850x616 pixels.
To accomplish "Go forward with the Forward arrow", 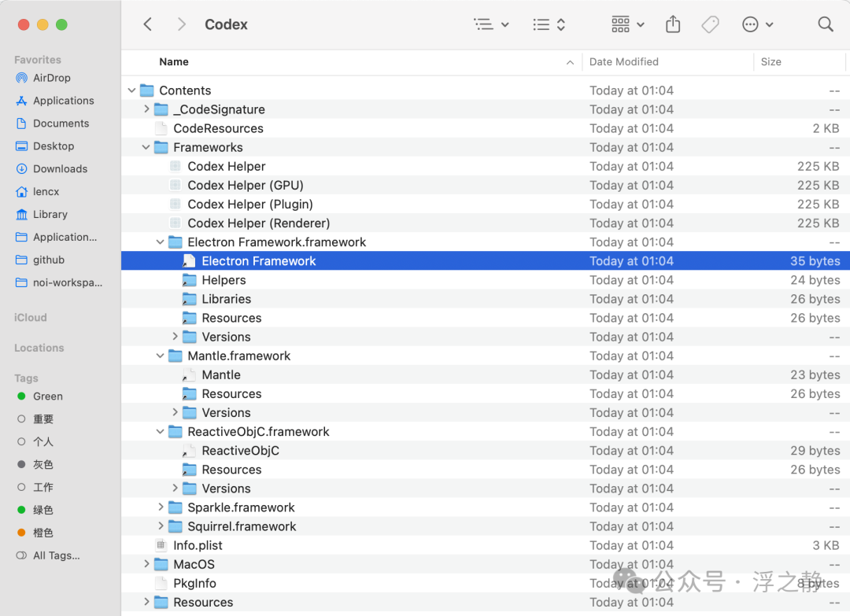I will [182, 24].
